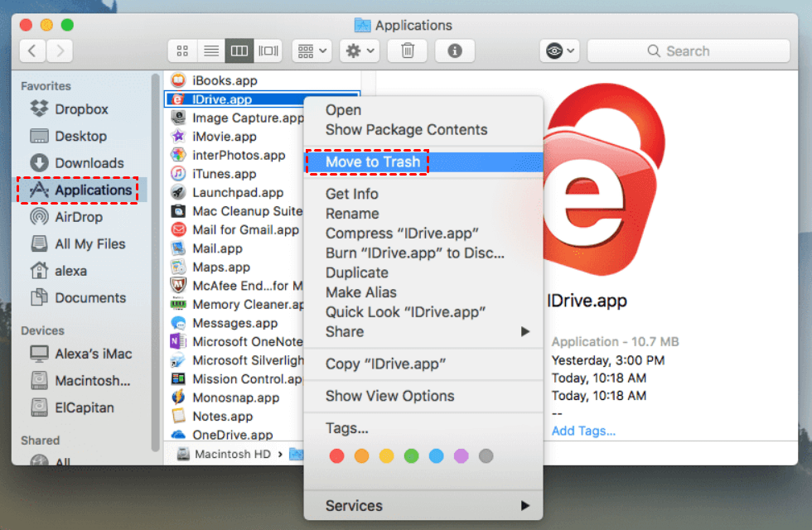812x530 pixels.
Task: Expand the Services submenu
Action: [423, 506]
